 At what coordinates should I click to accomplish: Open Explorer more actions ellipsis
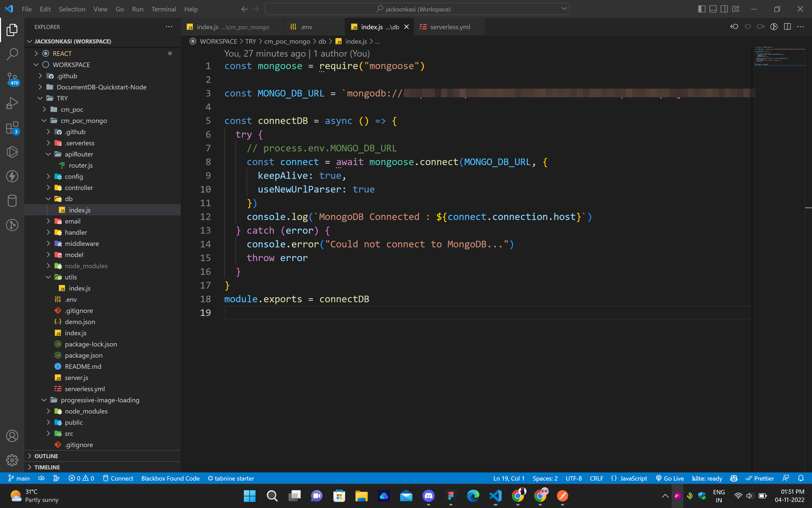pos(169,26)
